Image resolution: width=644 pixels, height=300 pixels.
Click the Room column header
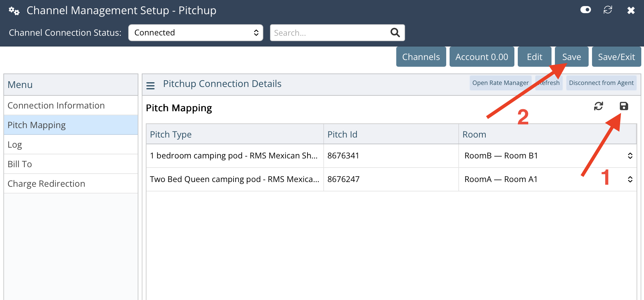(x=547, y=134)
